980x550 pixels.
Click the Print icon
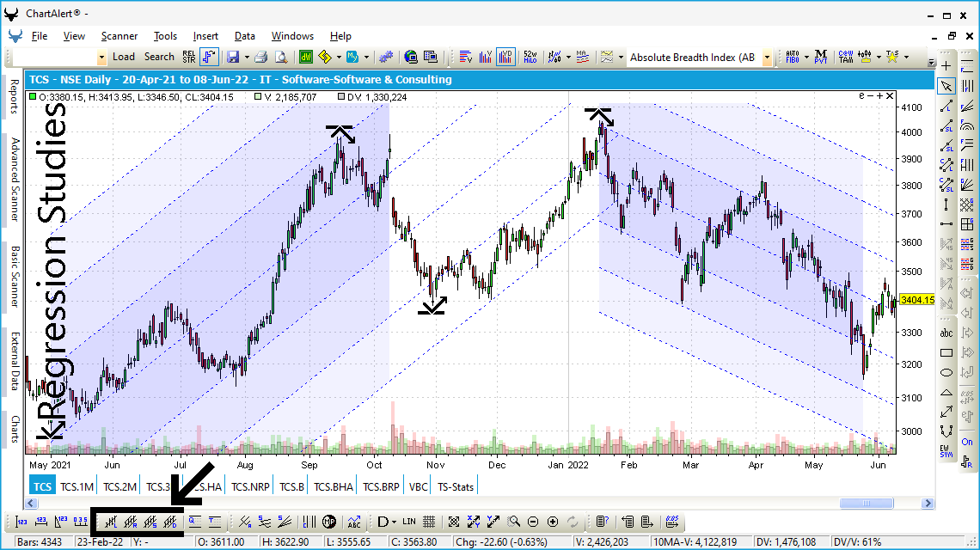click(261, 57)
